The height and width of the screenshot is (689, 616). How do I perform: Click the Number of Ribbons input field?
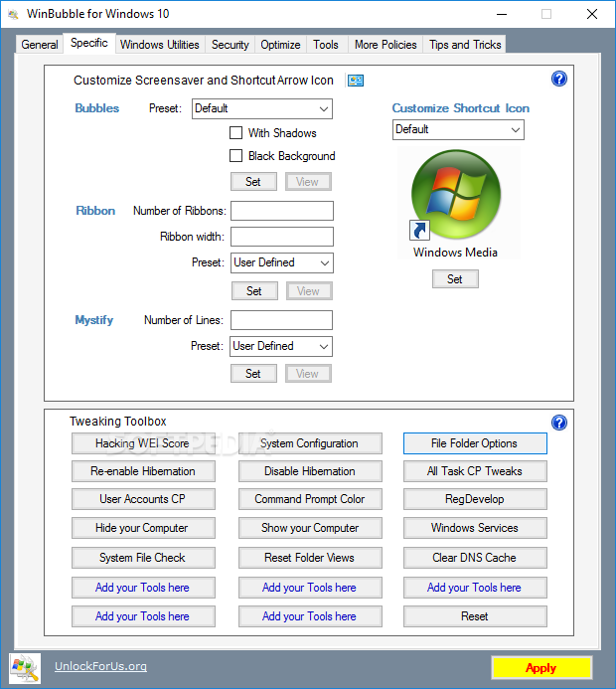[x=282, y=211]
